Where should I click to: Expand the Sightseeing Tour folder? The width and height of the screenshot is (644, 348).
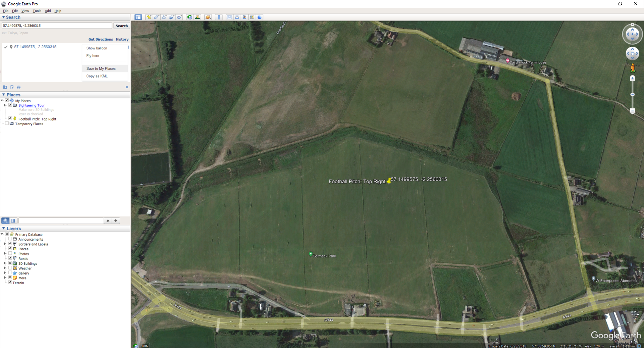(5, 105)
